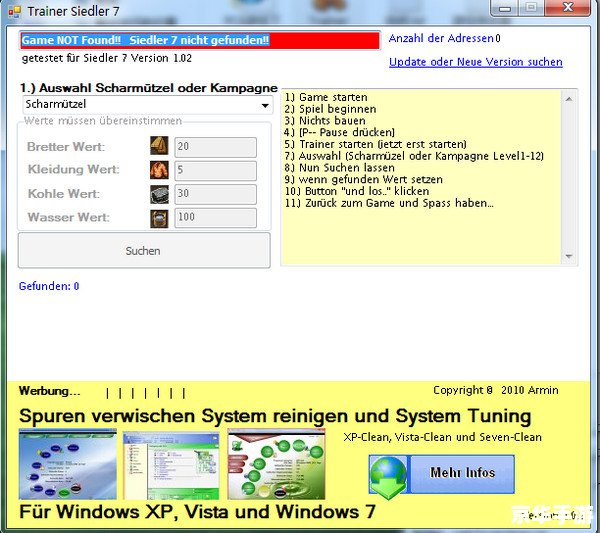Click into the Bretter Wert input field

click(x=215, y=147)
